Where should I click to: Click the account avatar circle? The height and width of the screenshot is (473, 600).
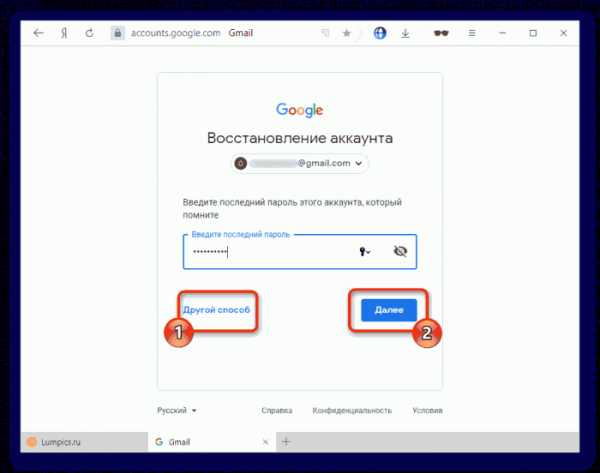tap(240, 163)
